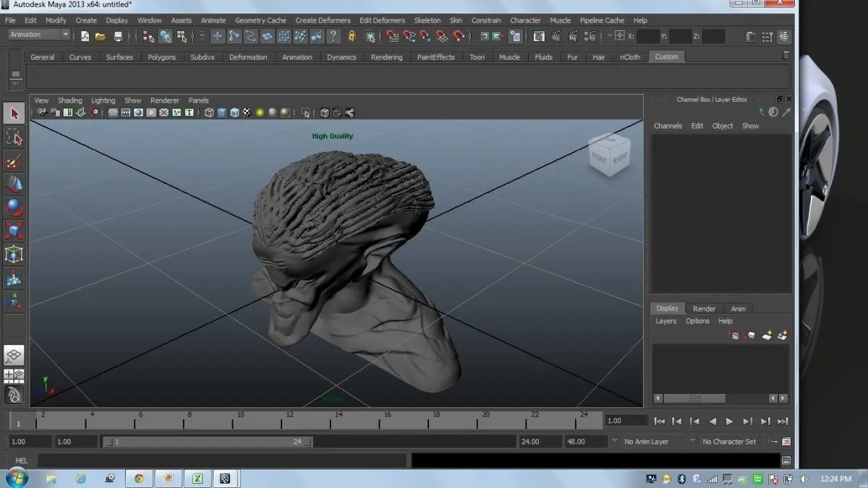
Task: Click the MEL command line input field
Action: tap(221, 461)
